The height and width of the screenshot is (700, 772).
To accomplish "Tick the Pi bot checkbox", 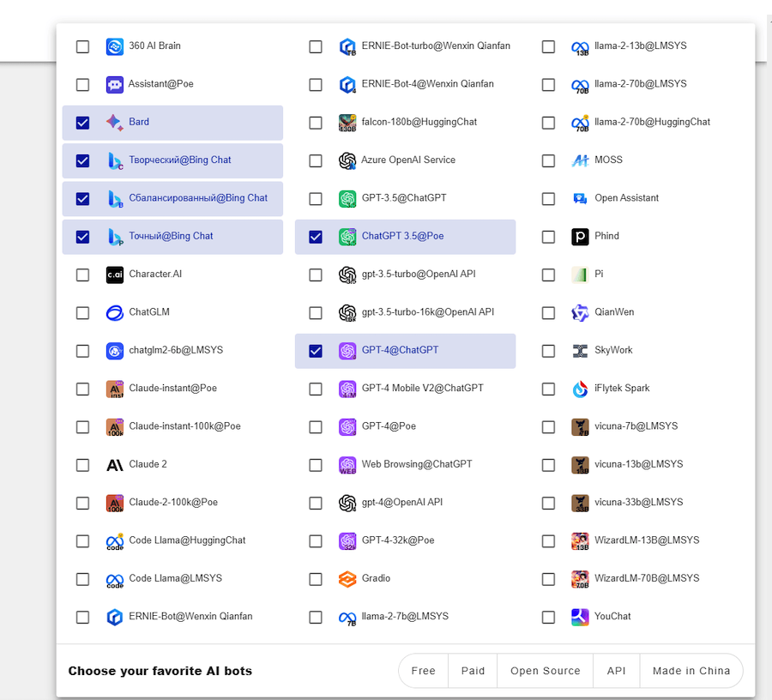I will tap(548, 275).
